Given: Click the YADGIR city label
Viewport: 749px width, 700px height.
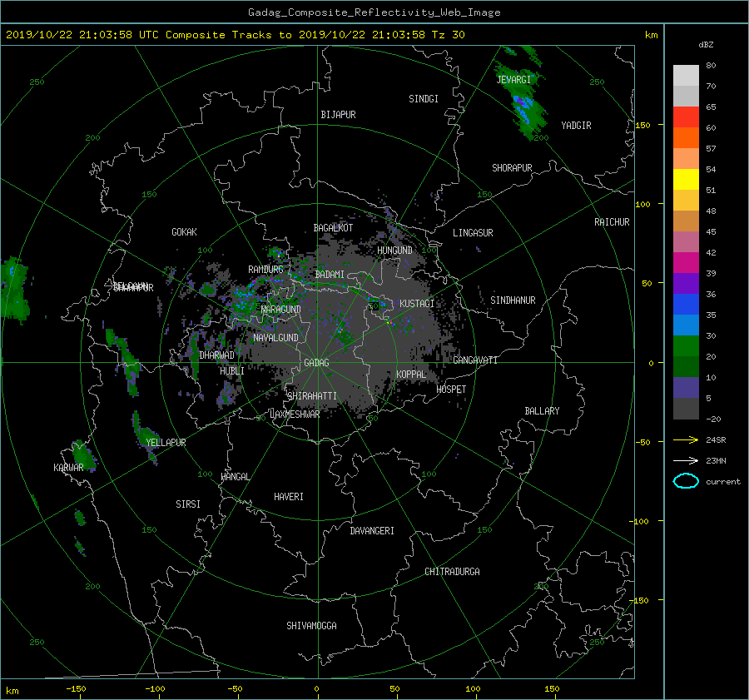Looking at the screenshot, I should [576, 126].
